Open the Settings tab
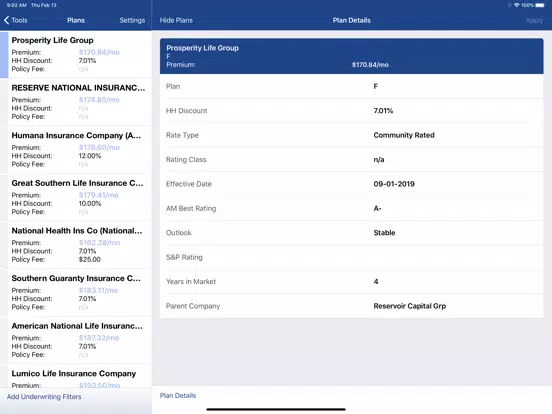 click(x=132, y=20)
